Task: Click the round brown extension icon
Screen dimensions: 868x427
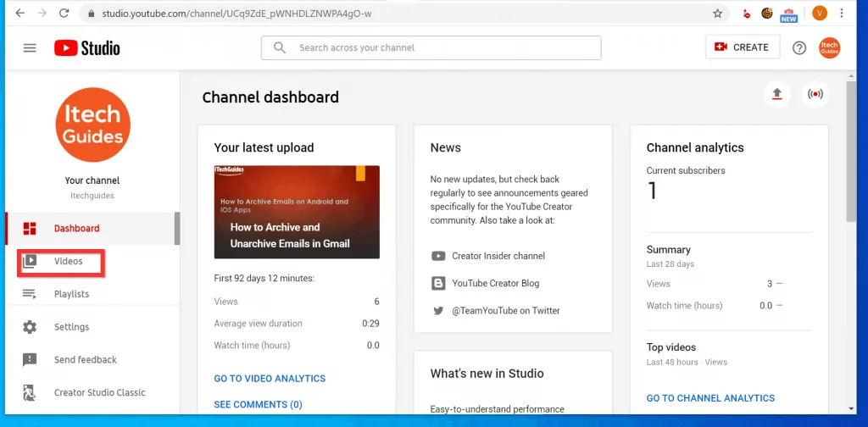Action: pos(766,14)
